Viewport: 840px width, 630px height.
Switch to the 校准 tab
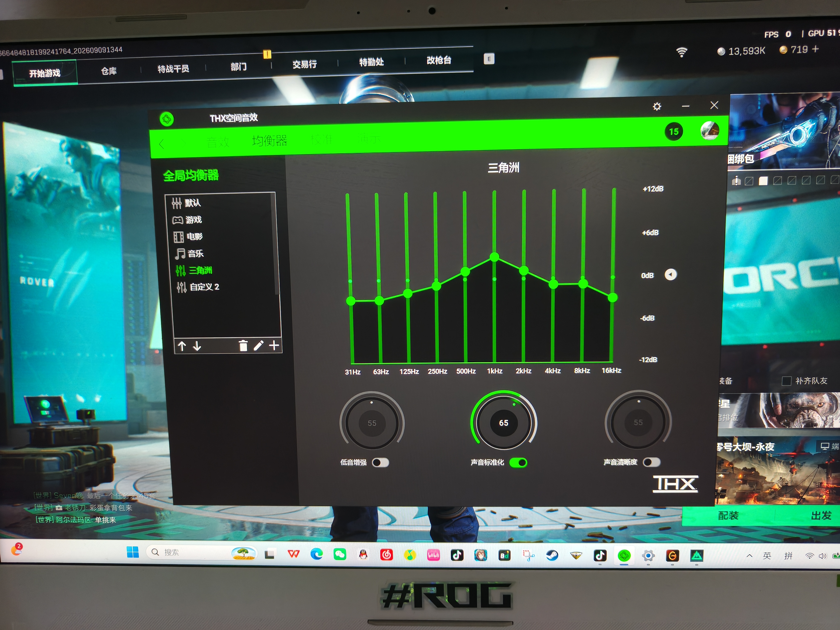click(x=321, y=140)
